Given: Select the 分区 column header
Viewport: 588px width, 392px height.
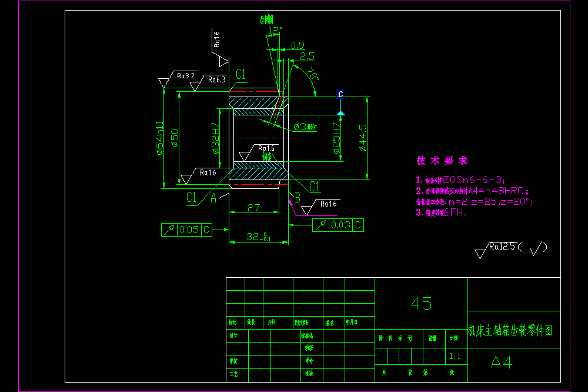Looking at the screenshot, I should pyautogui.click(x=272, y=322).
